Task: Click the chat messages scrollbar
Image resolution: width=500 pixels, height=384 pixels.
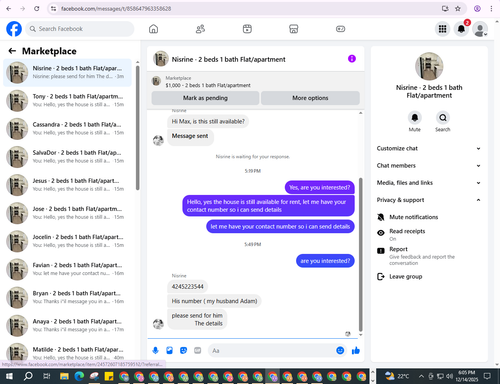Action: pyautogui.click(x=360, y=254)
